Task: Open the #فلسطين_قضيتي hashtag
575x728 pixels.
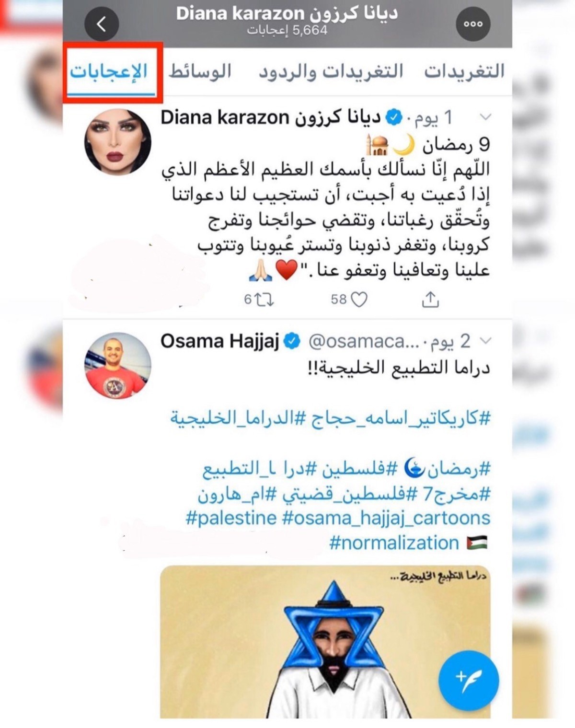Action: (344, 494)
